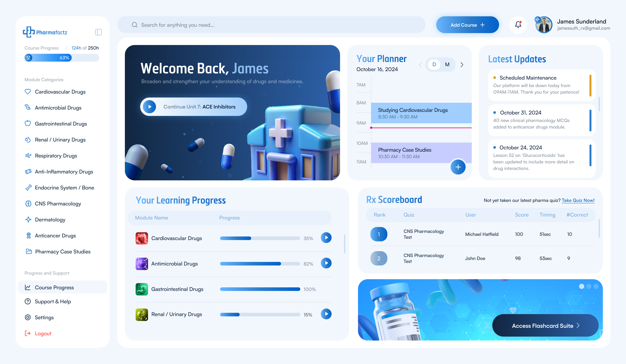Switch planner to Month view
Viewport: 626px width, 364px height.
point(447,65)
